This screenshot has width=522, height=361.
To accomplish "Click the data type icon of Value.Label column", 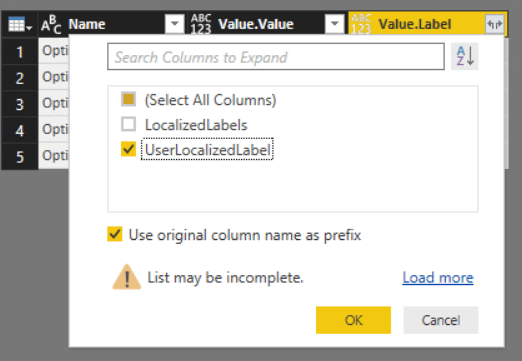I will [361, 24].
